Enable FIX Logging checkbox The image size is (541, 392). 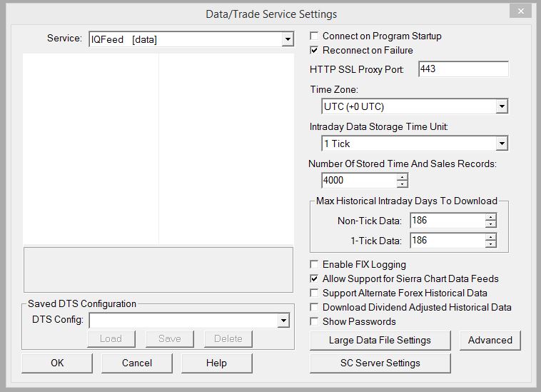(x=315, y=265)
